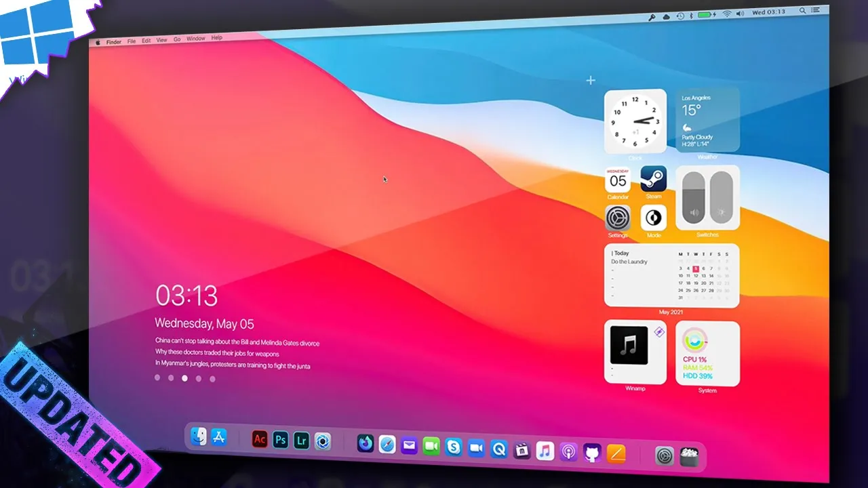Click the HDD 39% reading
868x488 pixels.
697,375
